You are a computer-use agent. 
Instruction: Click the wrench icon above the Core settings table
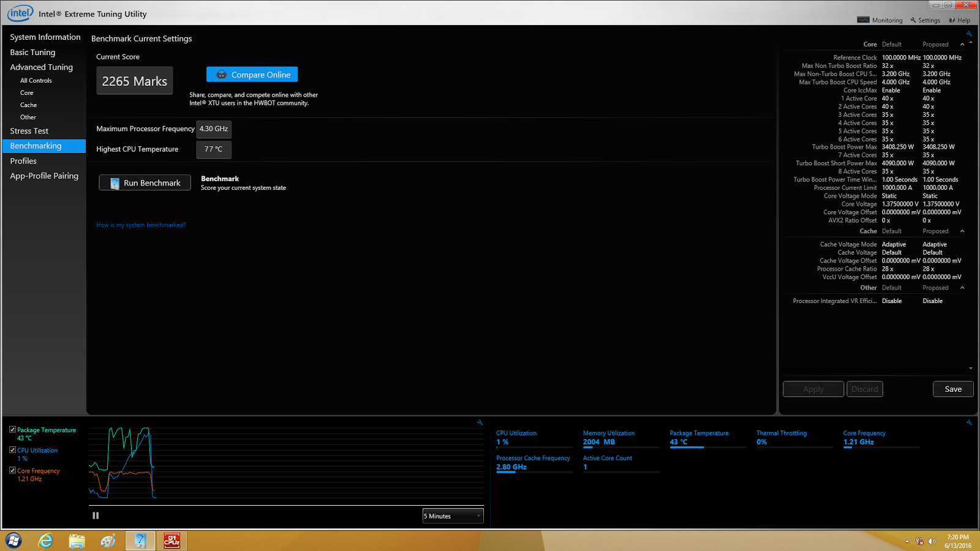point(969,34)
